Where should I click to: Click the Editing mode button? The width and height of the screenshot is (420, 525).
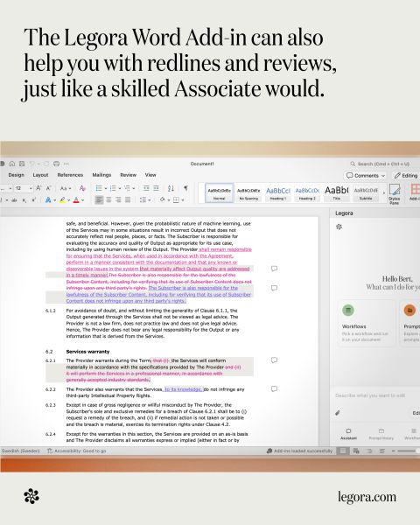406,176
